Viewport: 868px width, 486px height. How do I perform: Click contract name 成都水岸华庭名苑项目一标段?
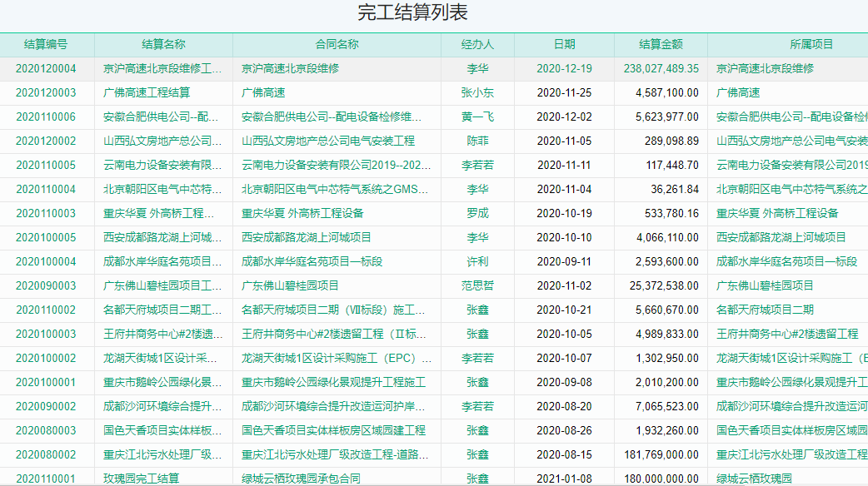312,262
